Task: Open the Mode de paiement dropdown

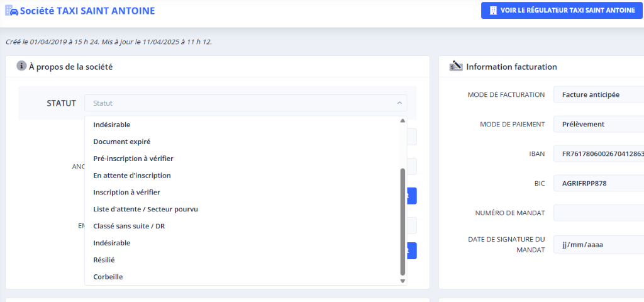Action: (x=599, y=124)
